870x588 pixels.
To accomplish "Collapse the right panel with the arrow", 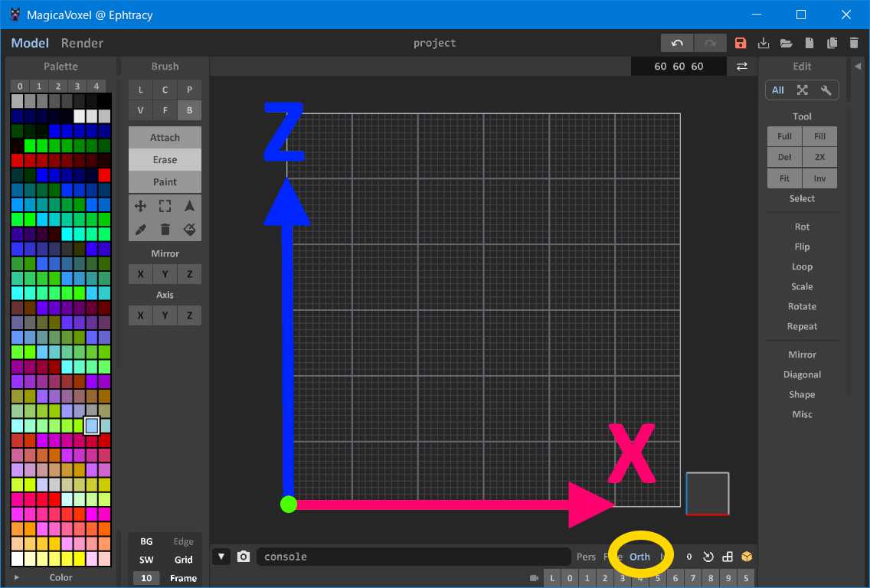I will pyautogui.click(x=858, y=67).
